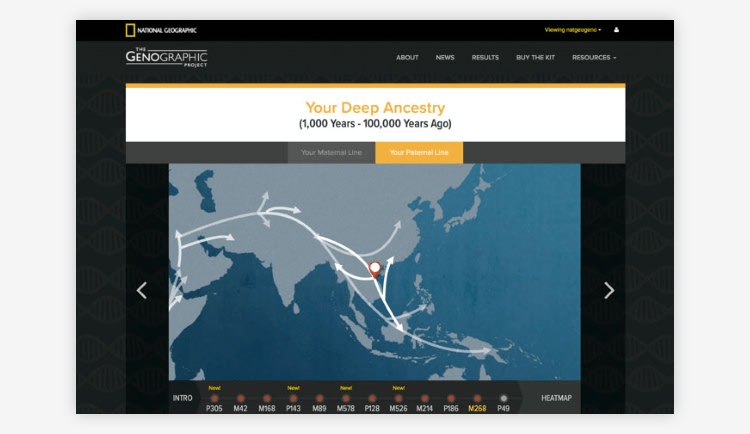Open the About page
Image resolution: width=750 pixels, height=434 pixels.
click(407, 57)
